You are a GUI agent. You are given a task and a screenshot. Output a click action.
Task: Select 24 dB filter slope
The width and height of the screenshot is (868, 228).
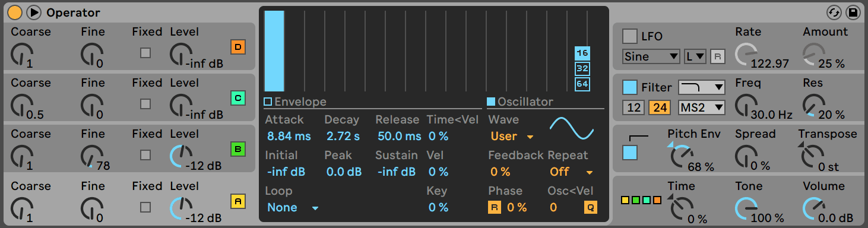pyautogui.click(x=659, y=107)
